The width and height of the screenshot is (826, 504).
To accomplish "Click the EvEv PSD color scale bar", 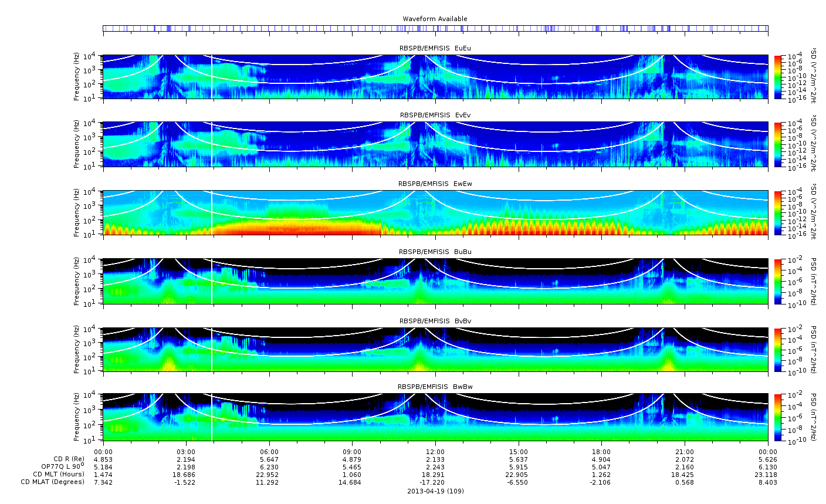I will tap(777, 144).
